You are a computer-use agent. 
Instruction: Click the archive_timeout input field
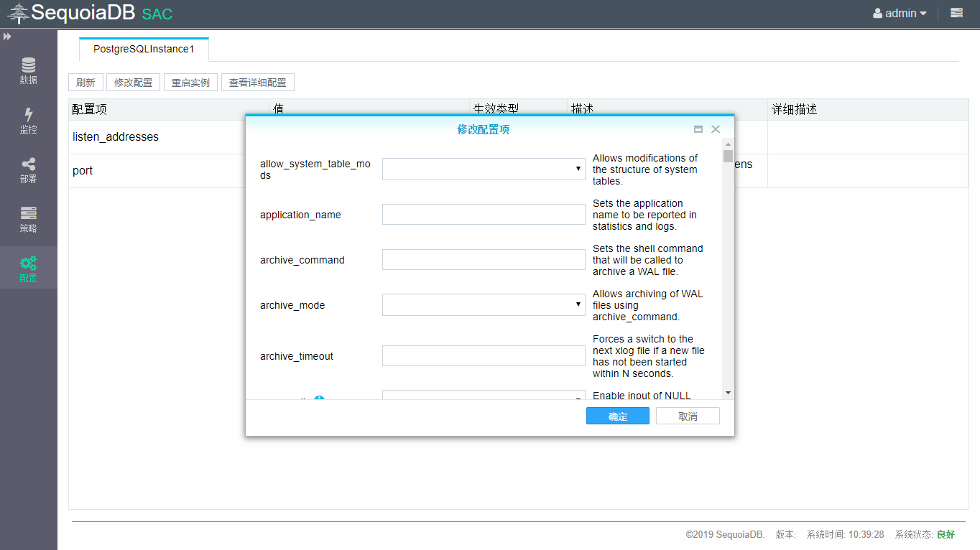[484, 355]
